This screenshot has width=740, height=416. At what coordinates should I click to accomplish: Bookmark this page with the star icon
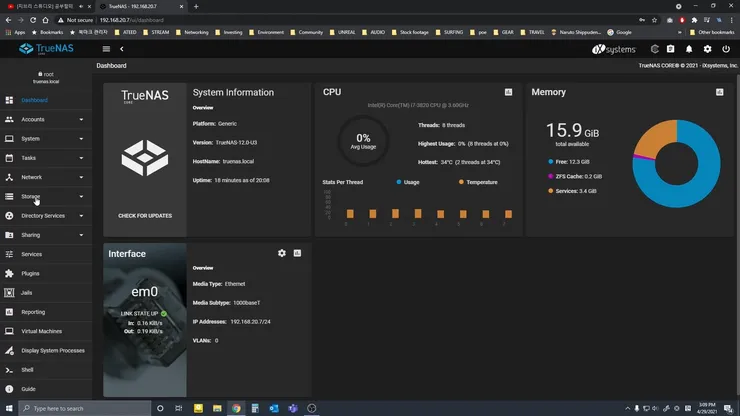tap(654, 20)
